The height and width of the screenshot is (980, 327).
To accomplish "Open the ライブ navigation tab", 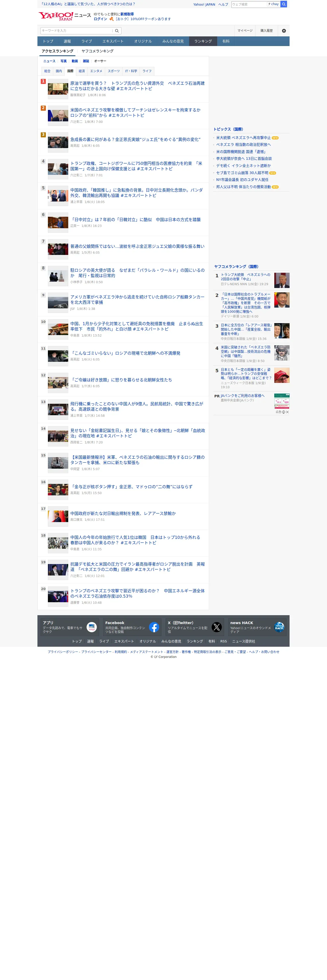I will point(86,41).
